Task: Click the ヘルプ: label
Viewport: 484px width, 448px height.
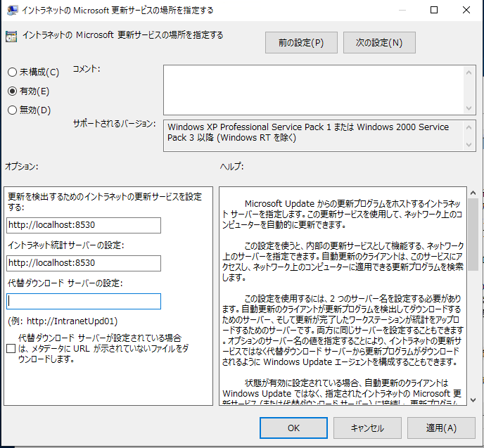Action: pos(232,167)
